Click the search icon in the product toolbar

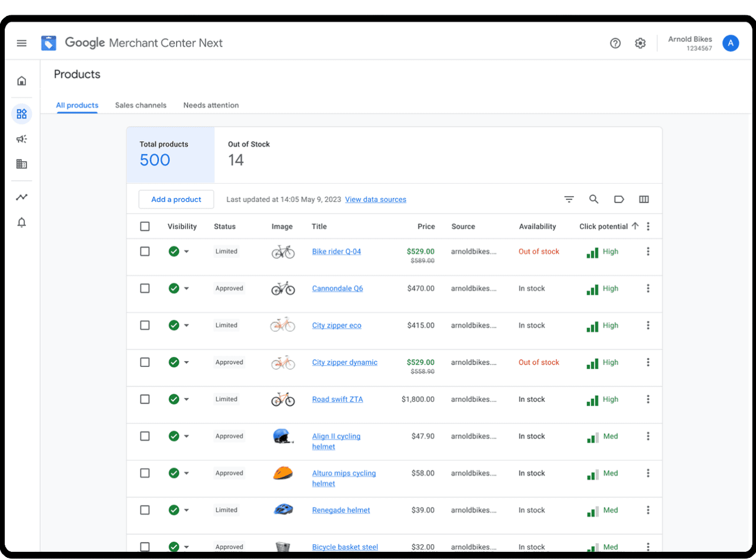[x=594, y=199]
